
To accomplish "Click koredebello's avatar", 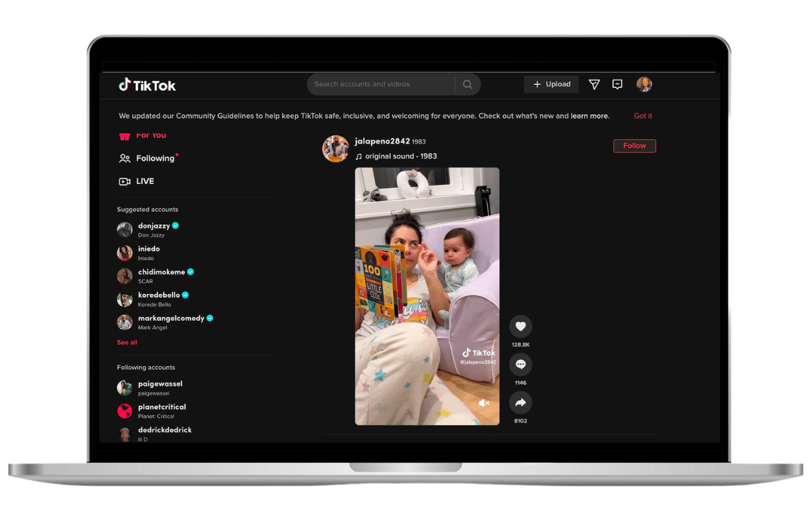I will (x=125, y=299).
